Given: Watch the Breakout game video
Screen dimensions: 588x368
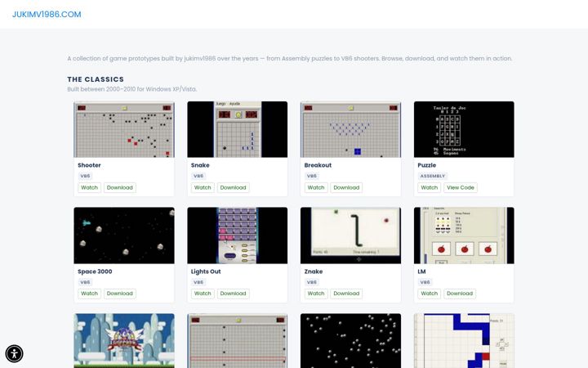Looking at the screenshot, I should (x=316, y=187).
